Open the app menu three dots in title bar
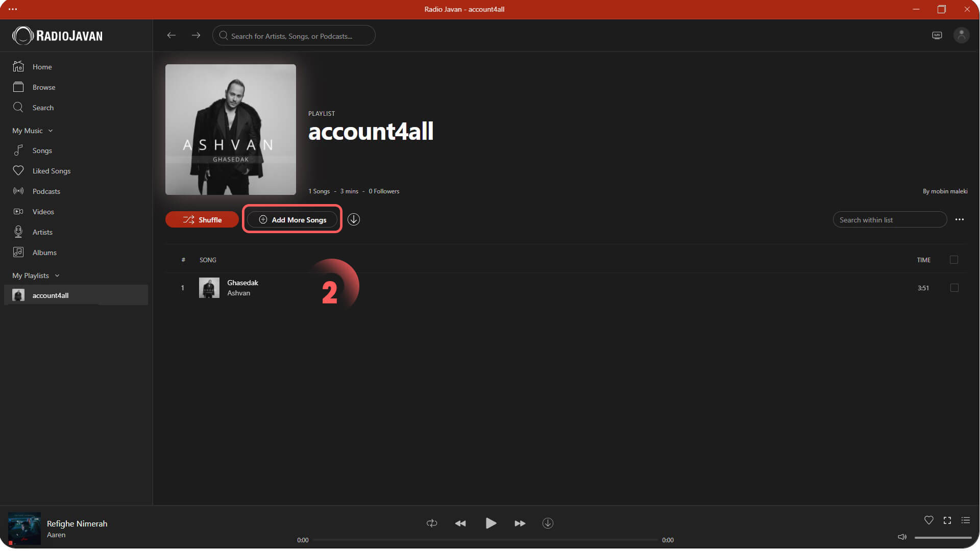The image size is (980, 551). pos(13,9)
